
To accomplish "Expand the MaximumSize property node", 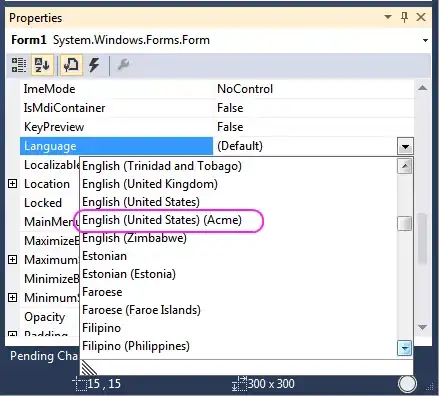I will pyautogui.click(x=12, y=259).
